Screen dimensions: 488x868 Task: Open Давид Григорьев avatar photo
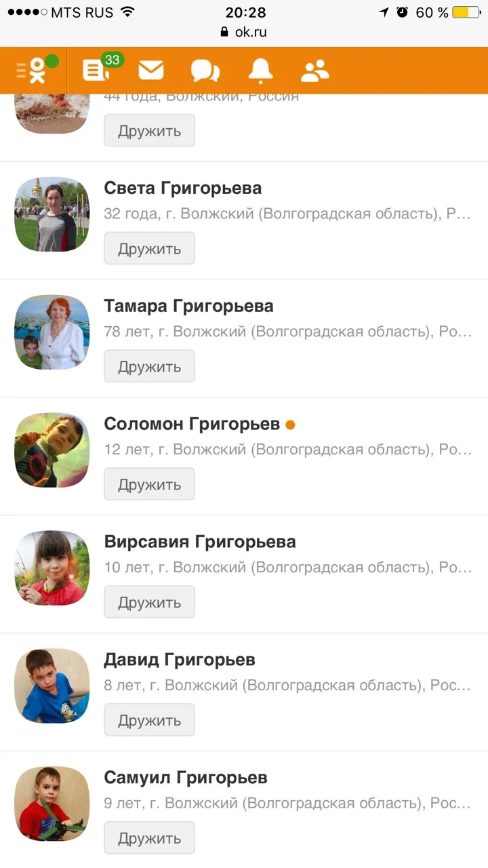pyautogui.click(x=52, y=686)
